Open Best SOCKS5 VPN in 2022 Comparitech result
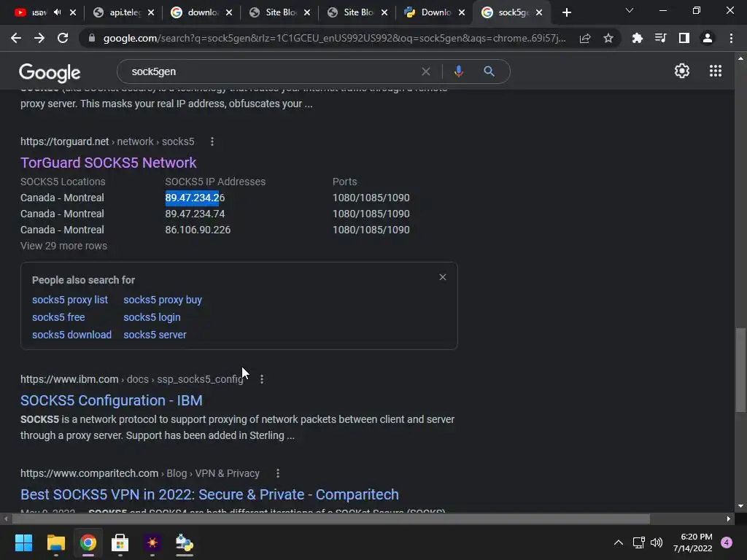 click(x=209, y=494)
